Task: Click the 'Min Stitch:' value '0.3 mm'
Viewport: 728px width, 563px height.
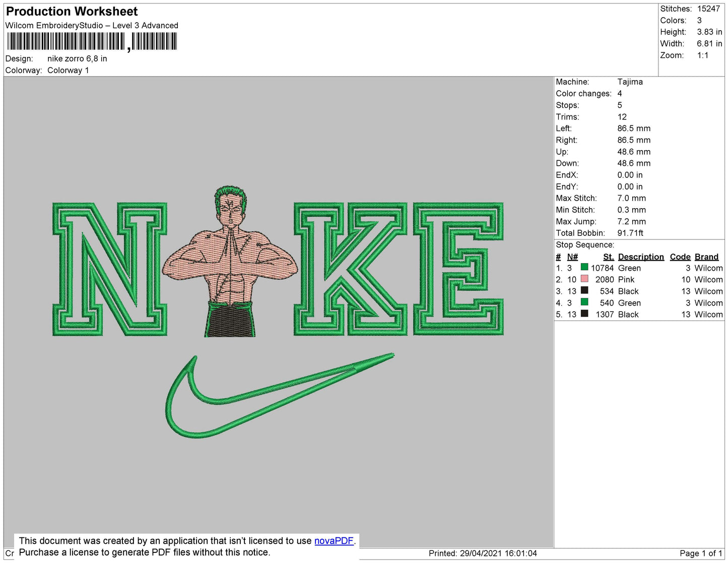Action: click(x=631, y=210)
